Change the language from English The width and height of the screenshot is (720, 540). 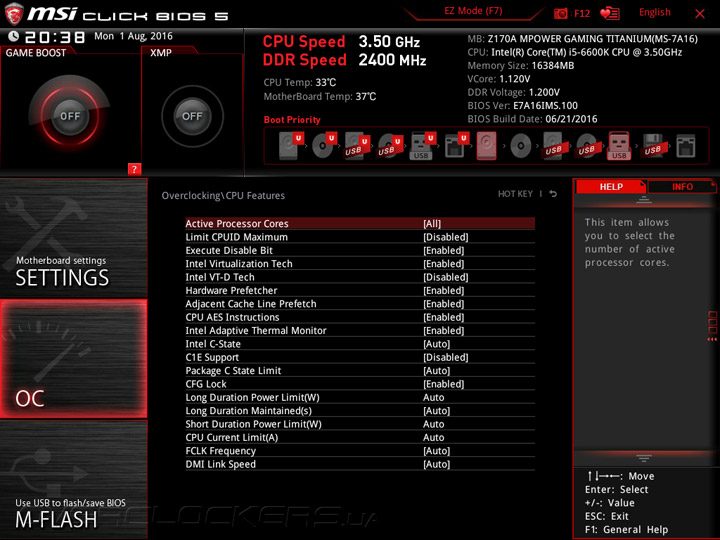[x=655, y=12]
